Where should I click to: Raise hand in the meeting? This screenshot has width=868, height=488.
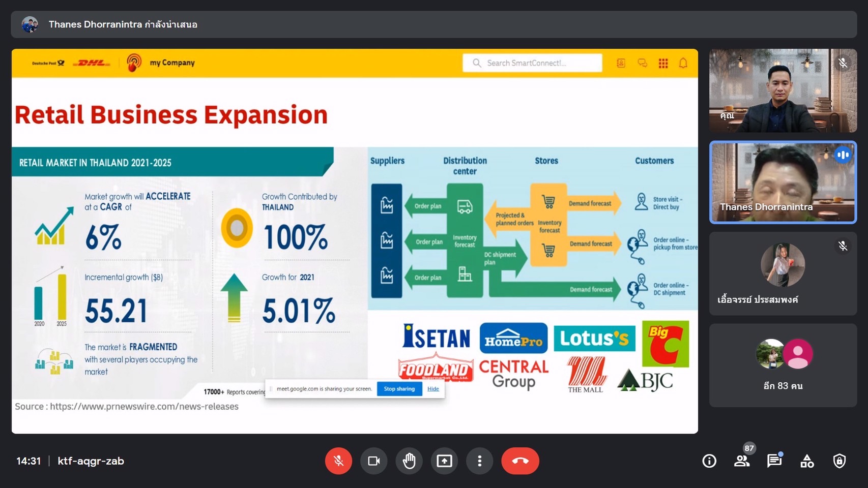tap(409, 461)
